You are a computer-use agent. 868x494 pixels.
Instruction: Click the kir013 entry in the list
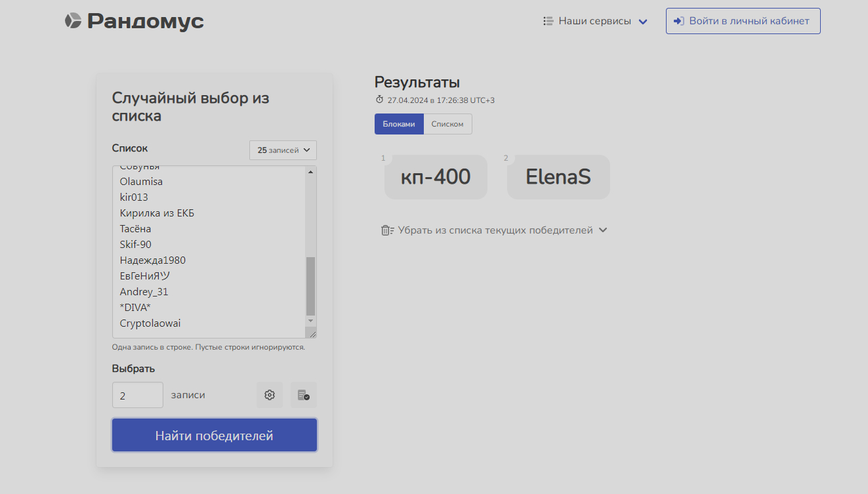[134, 197]
